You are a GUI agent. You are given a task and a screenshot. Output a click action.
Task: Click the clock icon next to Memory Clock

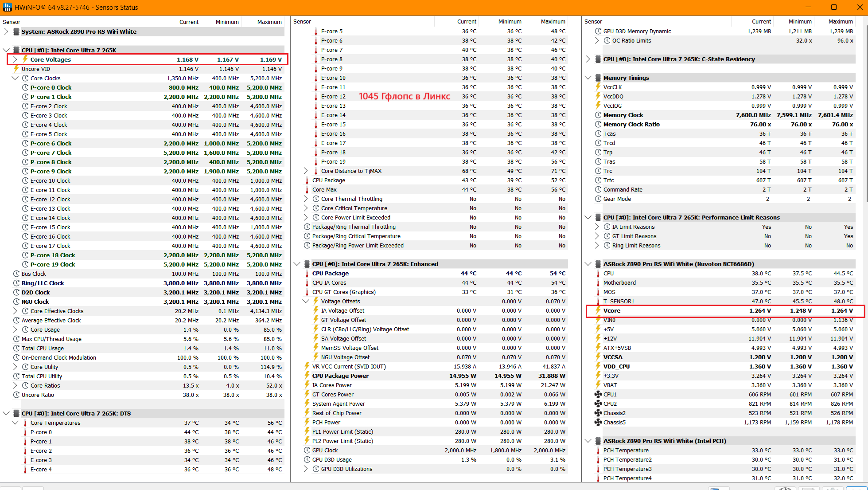[598, 115]
